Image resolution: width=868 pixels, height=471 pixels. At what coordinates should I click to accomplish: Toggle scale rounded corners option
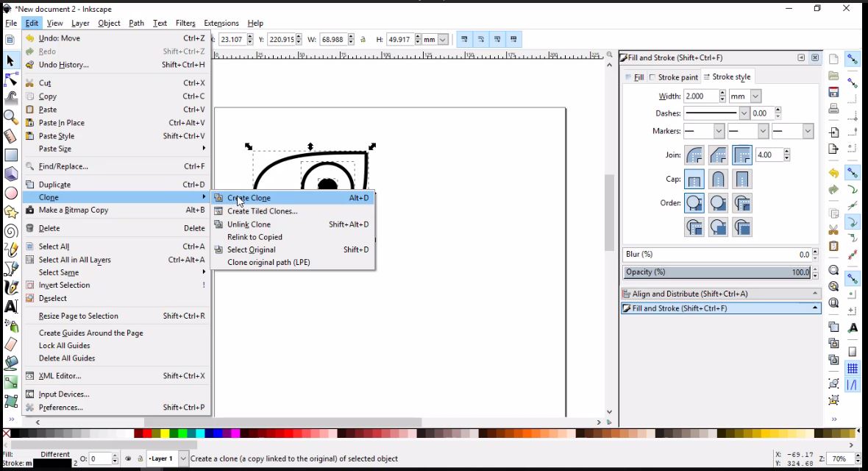pos(480,39)
